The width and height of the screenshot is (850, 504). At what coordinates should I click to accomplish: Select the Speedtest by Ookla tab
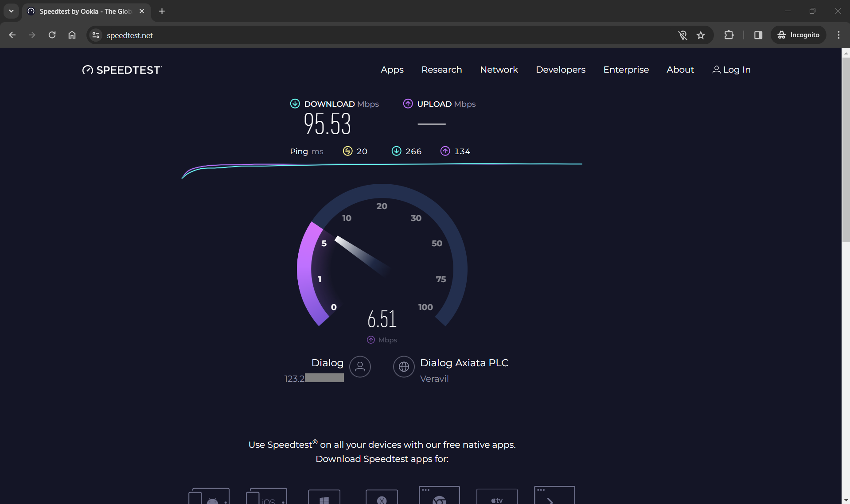point(86,11)
